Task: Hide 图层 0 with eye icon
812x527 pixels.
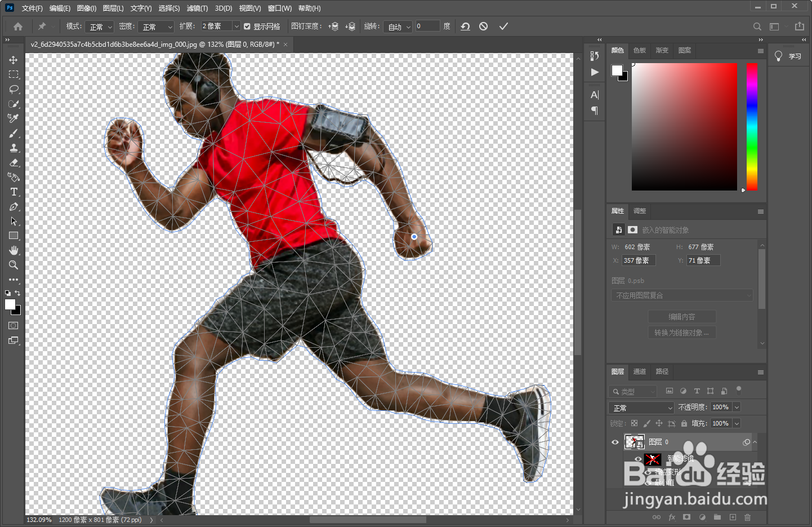Action: click(x=615, y=442)
